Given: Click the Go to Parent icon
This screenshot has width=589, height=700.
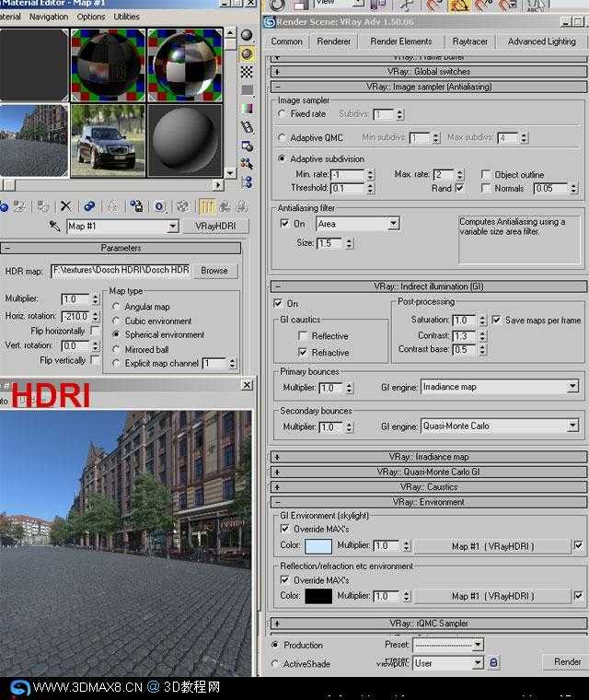Looking at the screenshot, I should [225, 206].
